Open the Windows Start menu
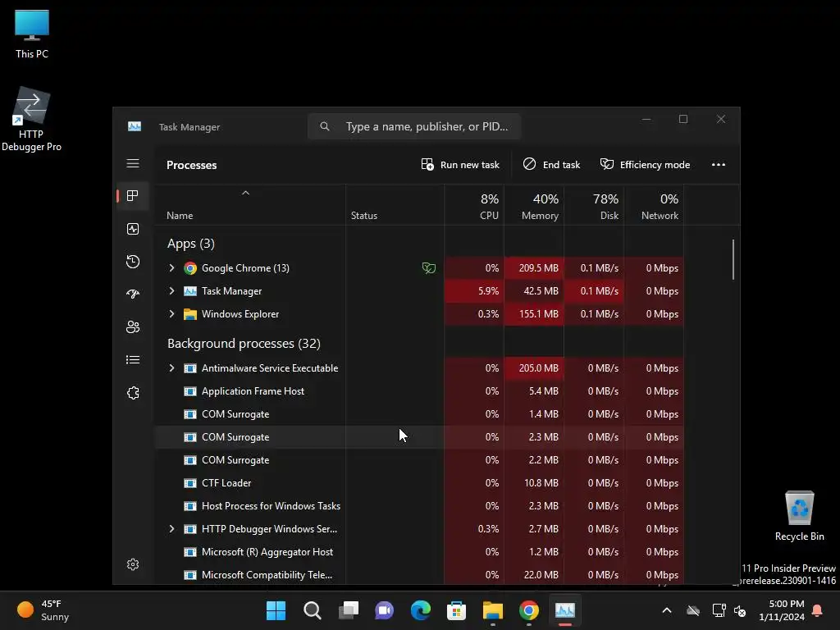The width and height of the screenshot is (840, 630). (276, 610)
